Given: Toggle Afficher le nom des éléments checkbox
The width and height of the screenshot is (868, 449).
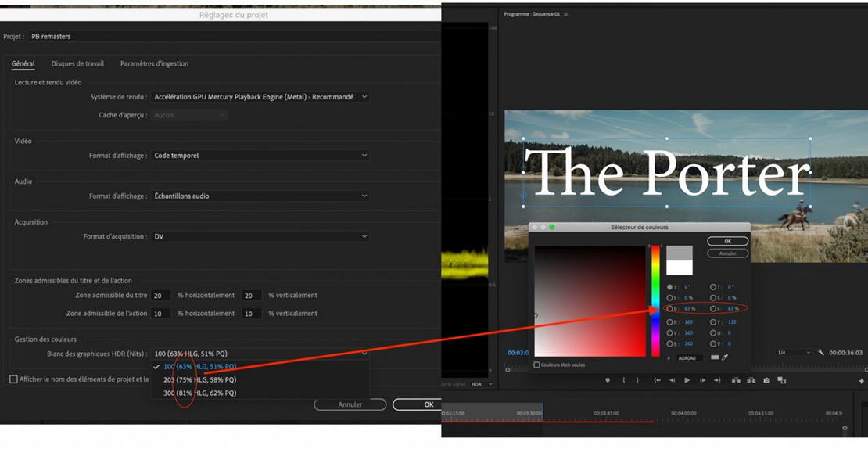Looking at the screenshot, I should 13,379.
